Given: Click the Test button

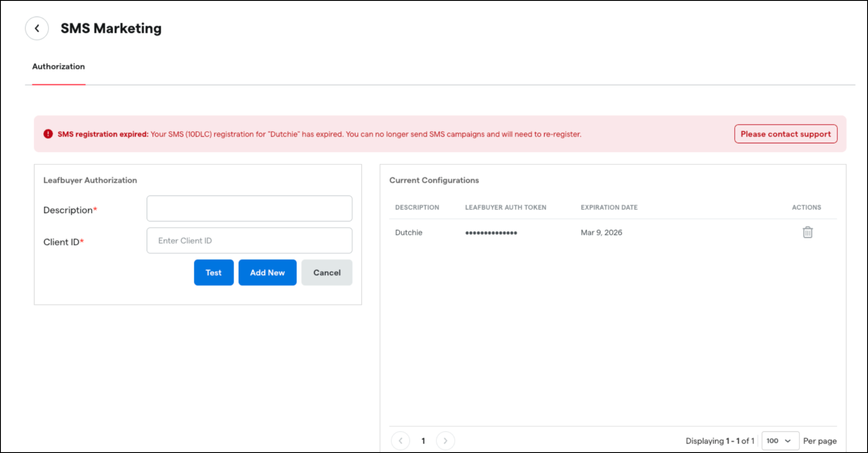Looking at the screenshot, I should (214, 273).
